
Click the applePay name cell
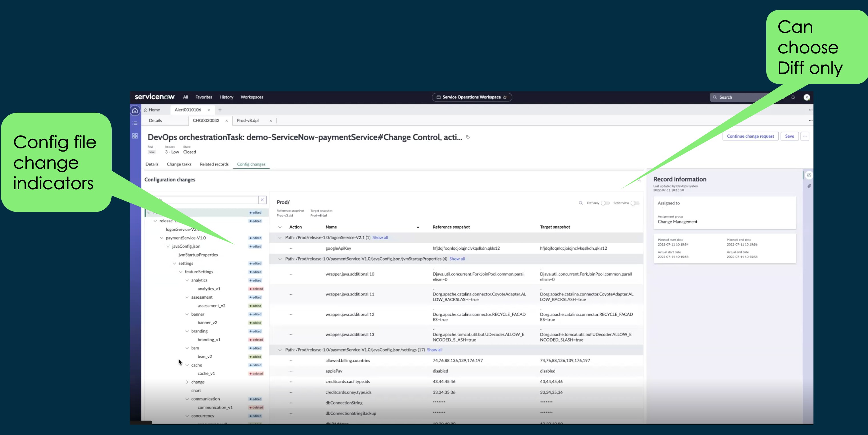click(334, 371)
